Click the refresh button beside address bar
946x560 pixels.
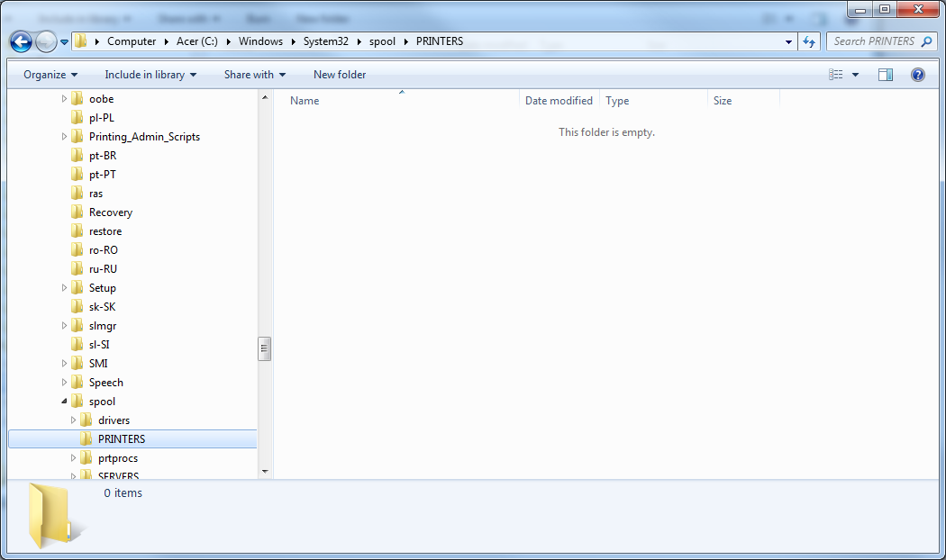808,41
